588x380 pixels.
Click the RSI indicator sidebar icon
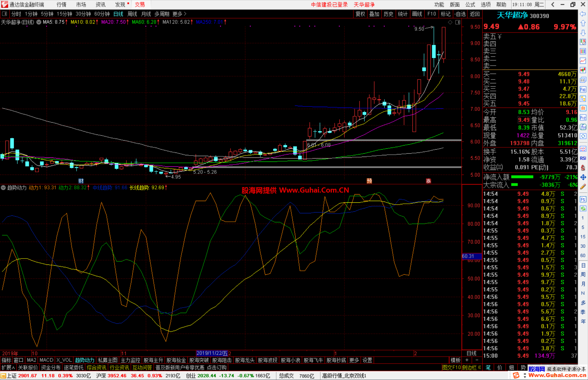583,158
